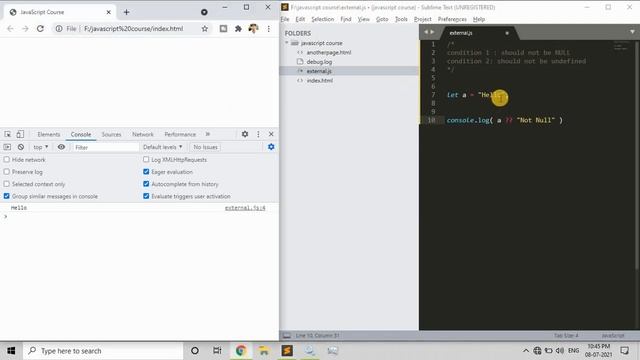Switch to the Elements tab
The width and height of the screenshot is (640, 360).
pos(49,134)
